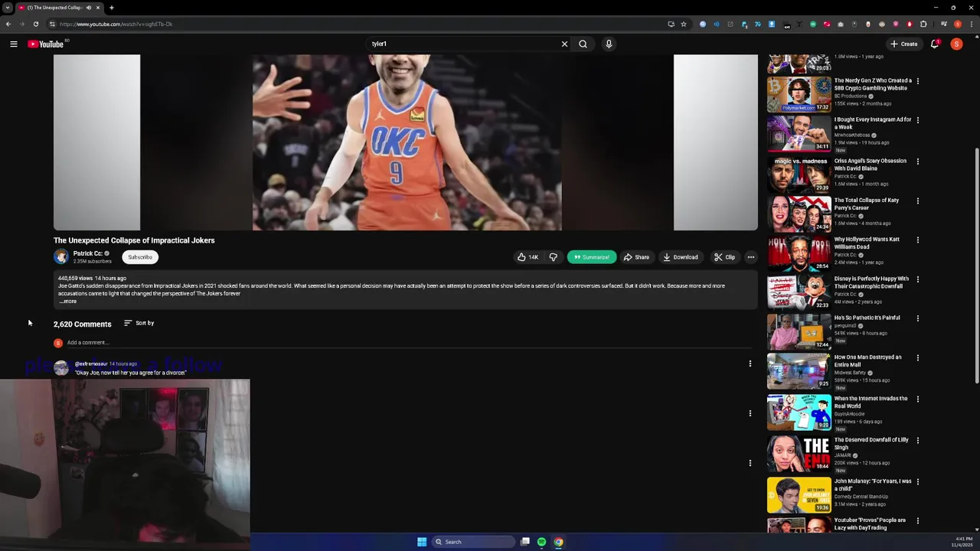
Task: Dislike the video with thumbs down
Action: [553, 257]
